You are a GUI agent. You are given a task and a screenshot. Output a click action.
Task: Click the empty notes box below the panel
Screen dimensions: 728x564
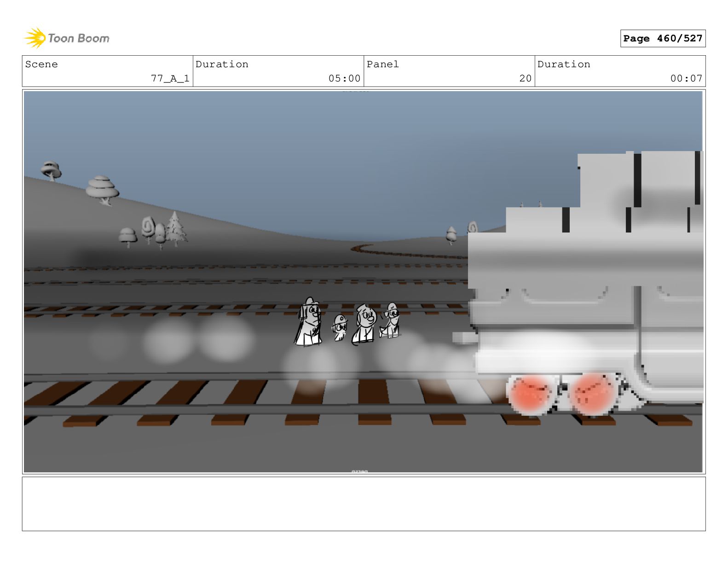click(x=364, y=504)
